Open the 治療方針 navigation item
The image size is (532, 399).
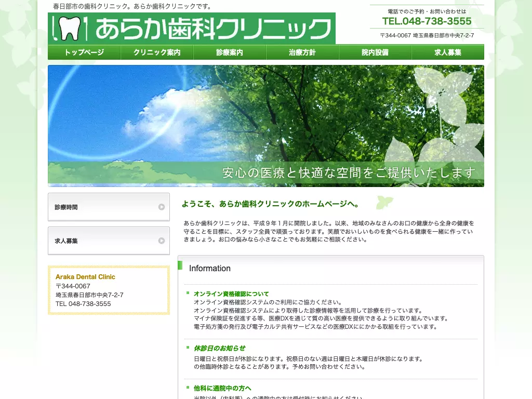pyautogui.click(x=302, y=52)
